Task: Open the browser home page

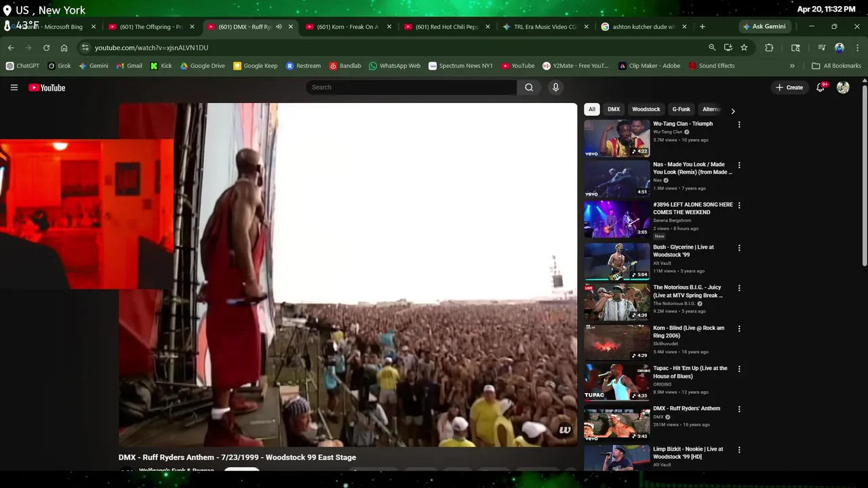Action: point(64,47)
